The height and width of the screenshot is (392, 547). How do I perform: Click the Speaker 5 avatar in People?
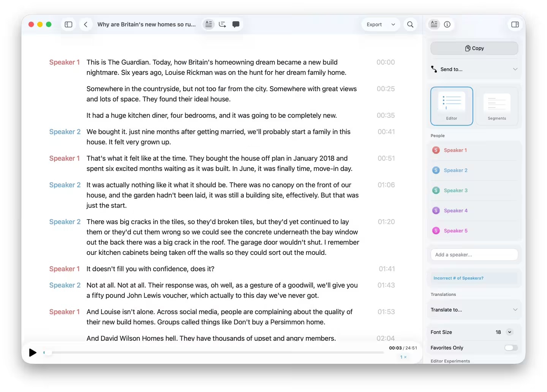click(436, 231)
